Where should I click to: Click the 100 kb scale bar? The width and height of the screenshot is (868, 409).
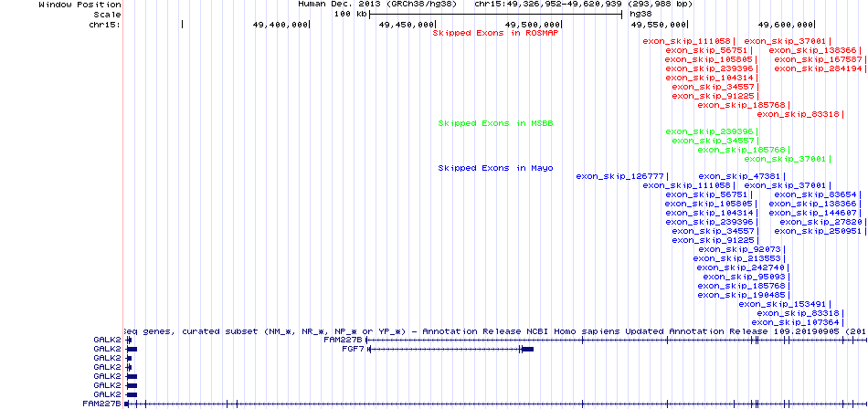click(x=498, y=15)
